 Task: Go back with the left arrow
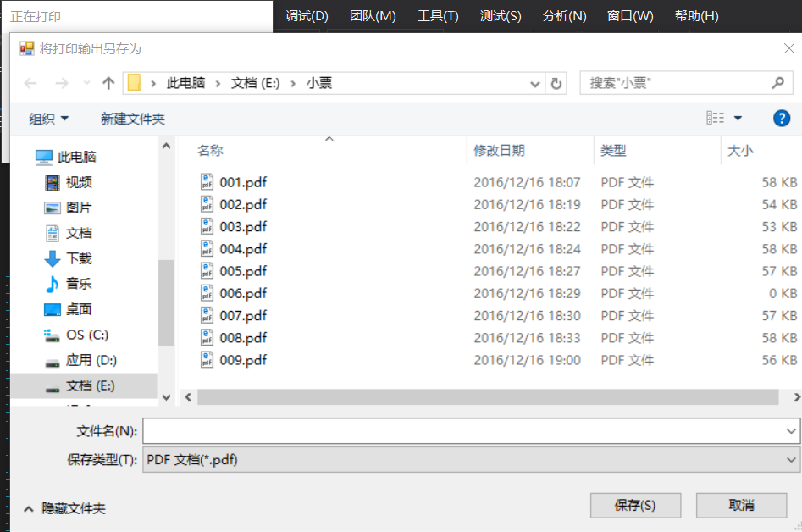(x=30, y=83)
